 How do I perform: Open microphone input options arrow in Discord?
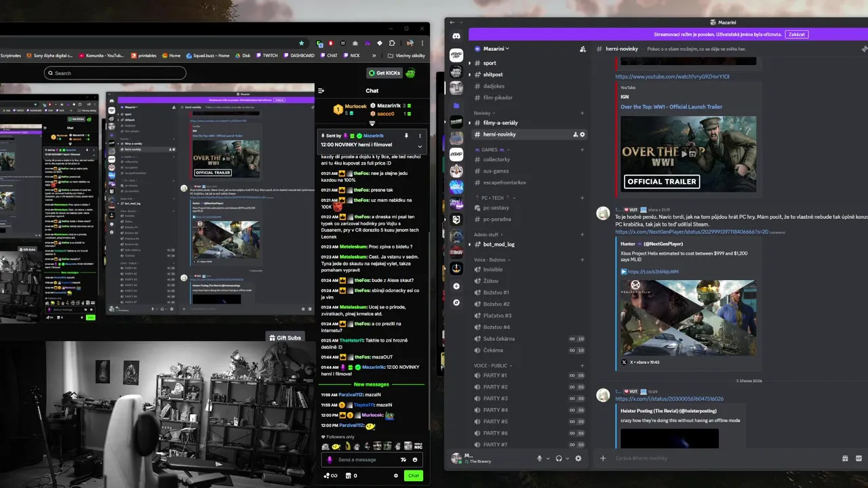pyautogui.click(x=548, y=458)
